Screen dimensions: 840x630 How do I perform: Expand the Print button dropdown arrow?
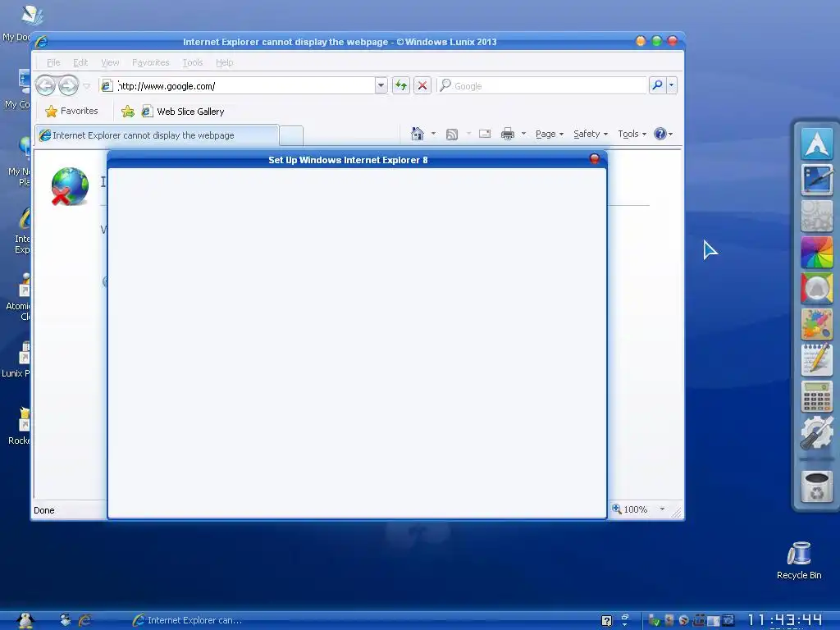tap(523, 134)
